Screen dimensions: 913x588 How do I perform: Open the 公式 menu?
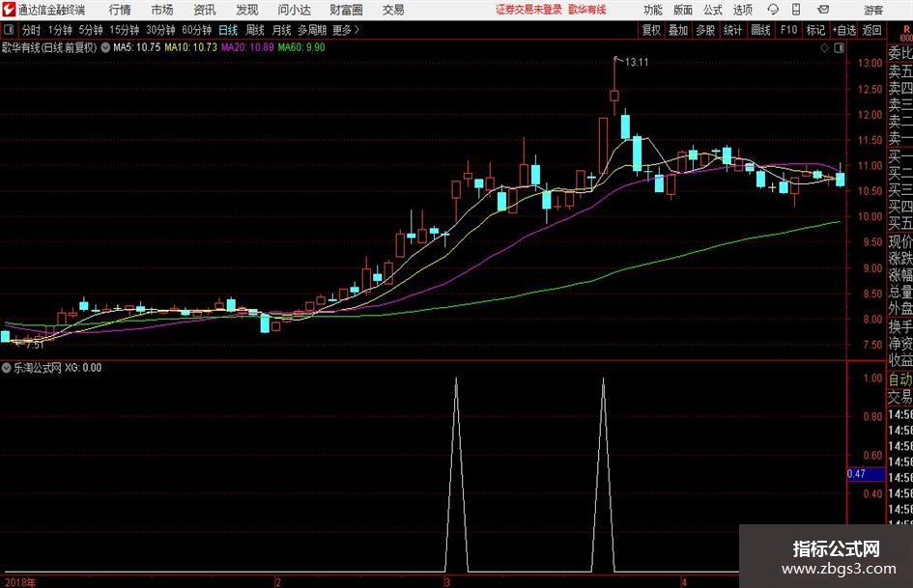pyautogui.click(x=713, y=10)
